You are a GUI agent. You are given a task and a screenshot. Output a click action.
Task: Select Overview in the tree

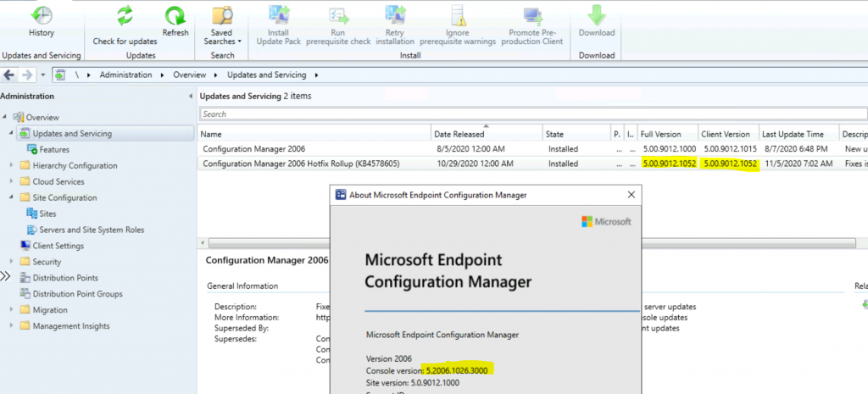(42, 117)
